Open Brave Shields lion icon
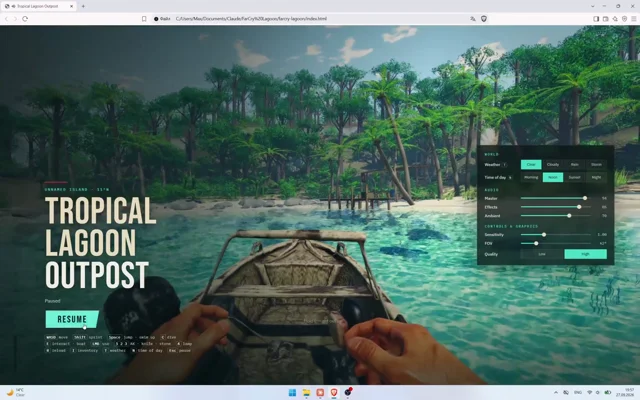 tap(484, 19)
